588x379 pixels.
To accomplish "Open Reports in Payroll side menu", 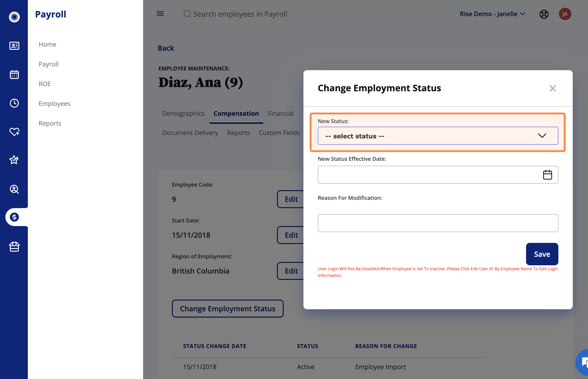I will coord(50,123).
